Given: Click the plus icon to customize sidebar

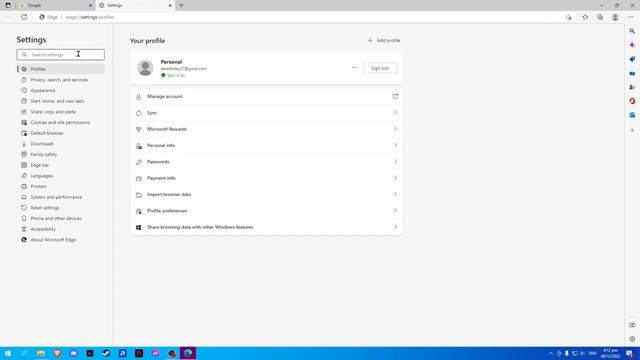Looking at the screenshot, I should coord(632,130).
